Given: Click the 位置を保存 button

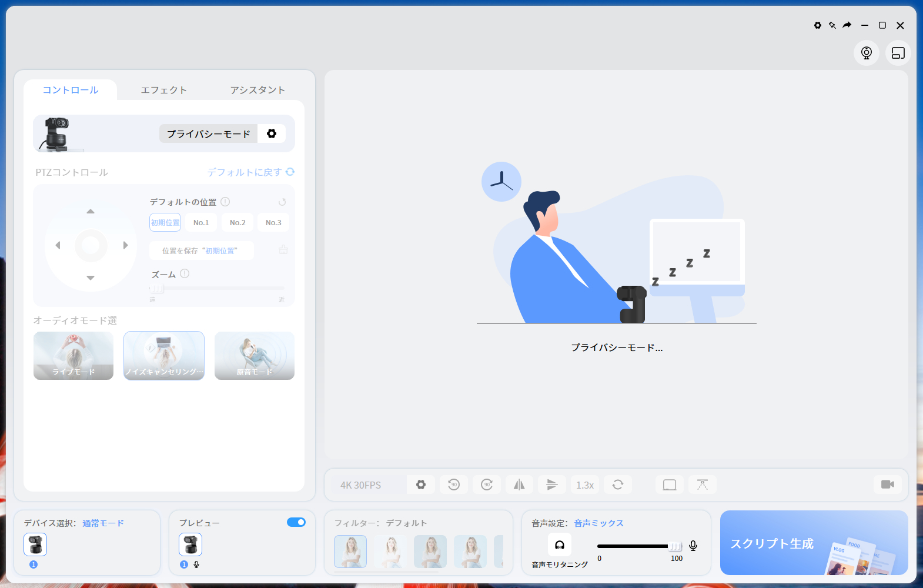Looking at the screenshot, I should (x=202, y=250).
